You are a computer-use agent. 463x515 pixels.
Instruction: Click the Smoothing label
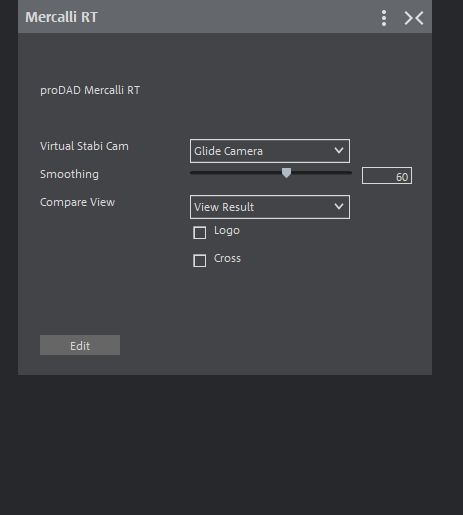(69, 174)
